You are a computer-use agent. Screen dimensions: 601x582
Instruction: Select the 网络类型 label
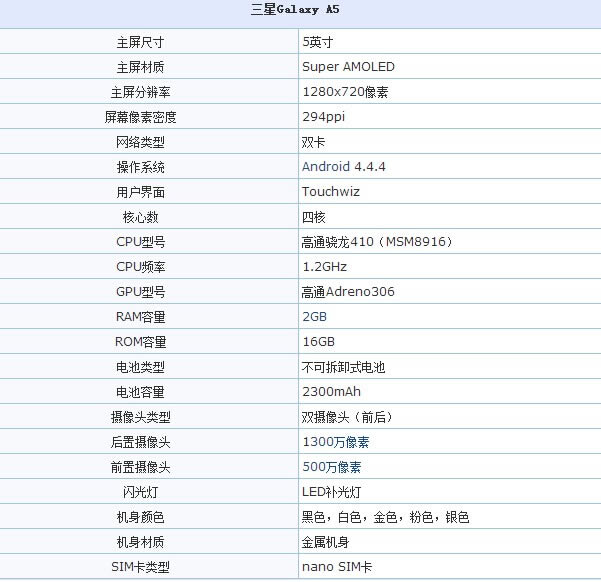tap(141, 142)
